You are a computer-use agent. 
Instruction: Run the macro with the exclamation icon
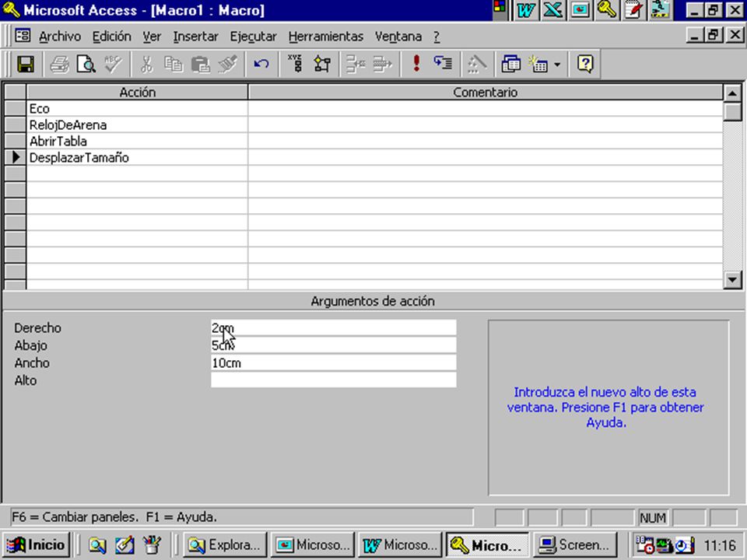416,64
